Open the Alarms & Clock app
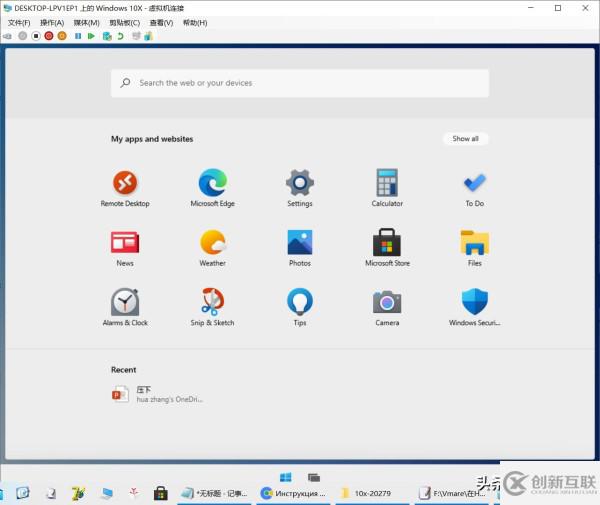The height and width of the screenshot is (505, 600). click(125, 308)
